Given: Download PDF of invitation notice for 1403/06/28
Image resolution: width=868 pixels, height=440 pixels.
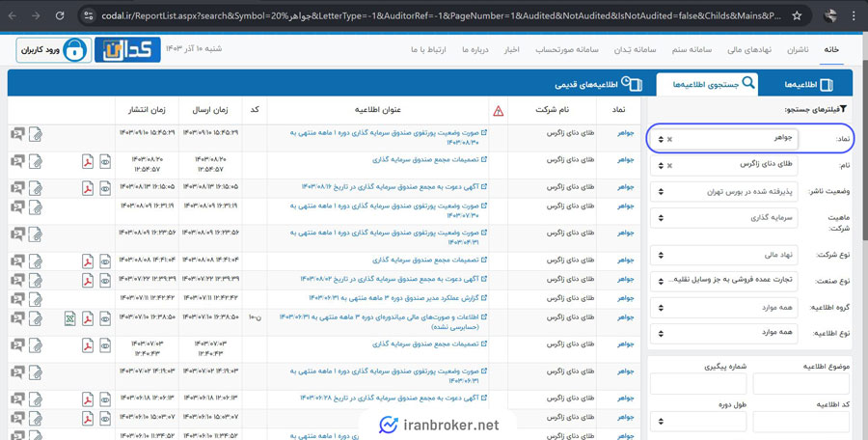Looking at the screenshot, I should (x=88, y=399).
